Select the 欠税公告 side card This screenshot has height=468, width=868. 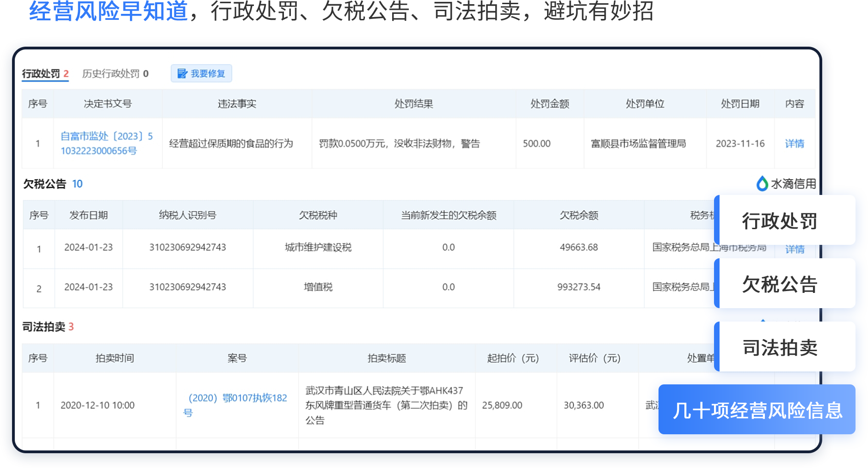coord(780,284)
